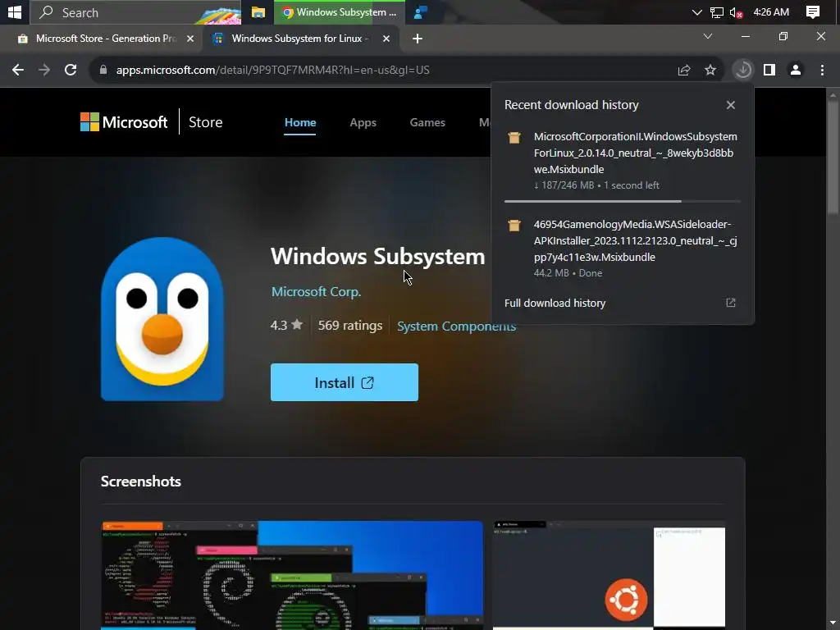Open the System Components category link
840x630 pixels.
click(456, 326)
